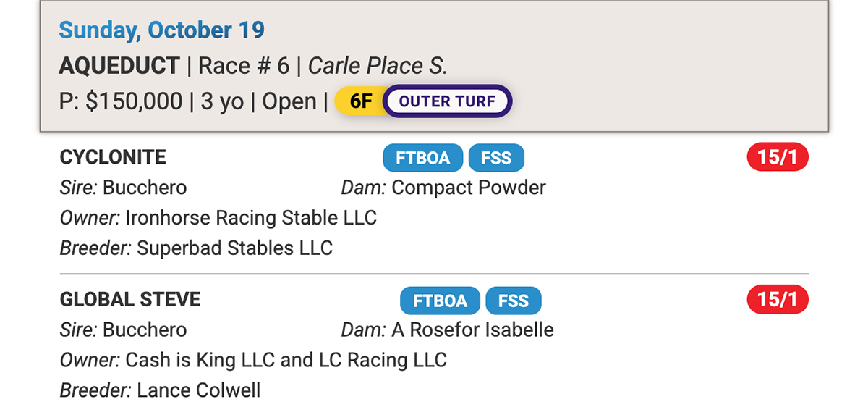Click Cyclonite's FSS badge
The height and width of the screenshot is (407, 868).
pyautogui.click(x=496, y=158)
